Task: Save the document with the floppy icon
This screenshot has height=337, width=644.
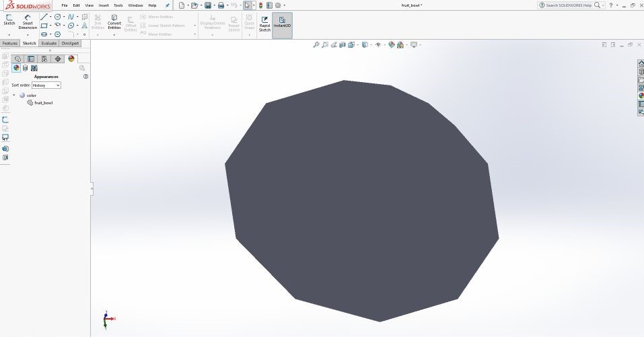Action: pos(208,5)
